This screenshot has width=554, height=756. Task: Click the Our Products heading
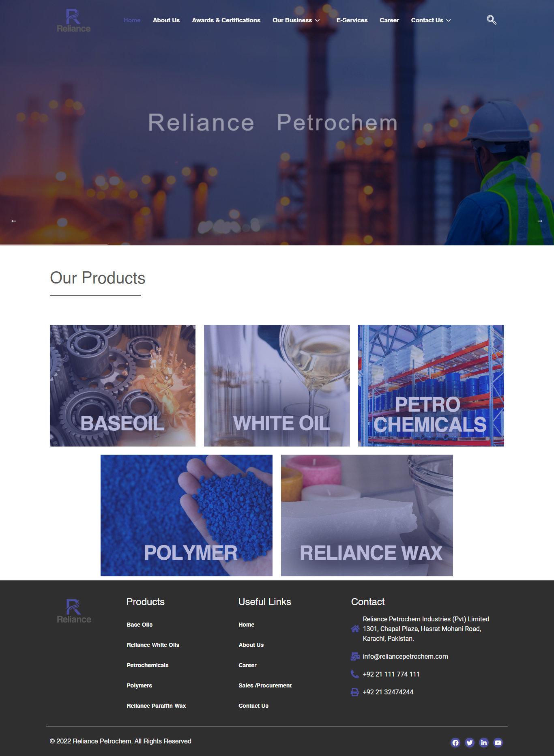point(97,278)
